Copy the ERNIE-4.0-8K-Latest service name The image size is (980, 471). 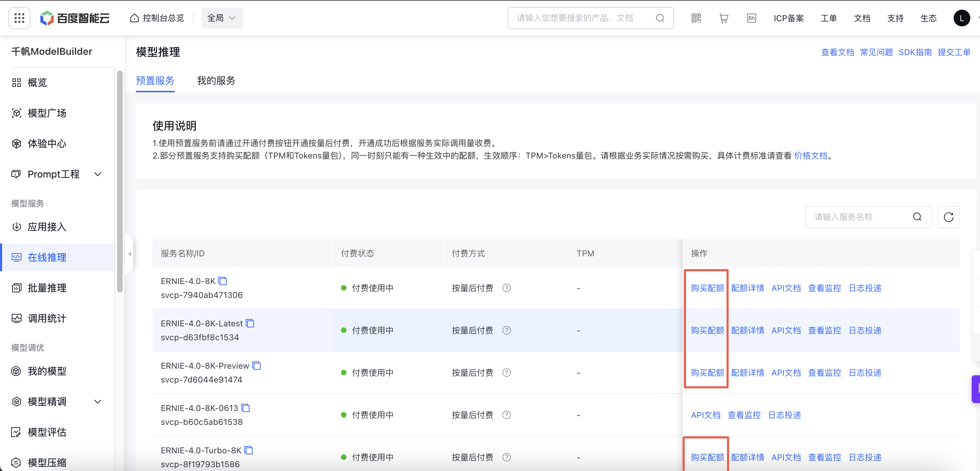point(250,323)
